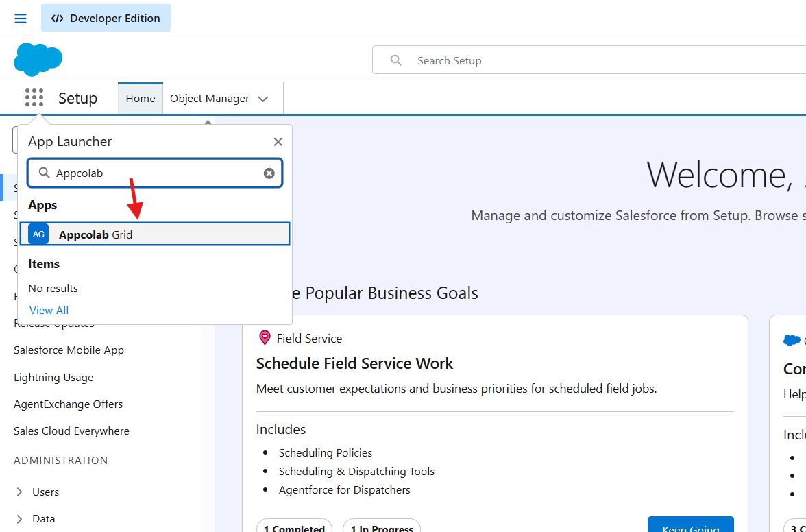The height and width of the screenshot is (532, 806).
Task: Open the Object Manager tab
Action: tap(209, 98)
